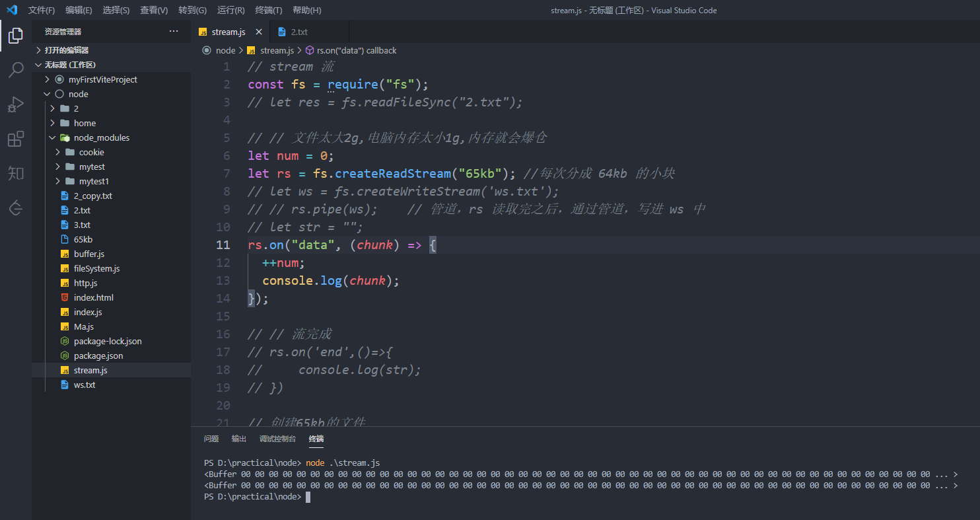Collapse the 无标题 (工作区) section
980x520 pixels.
[x=111, y=65]
